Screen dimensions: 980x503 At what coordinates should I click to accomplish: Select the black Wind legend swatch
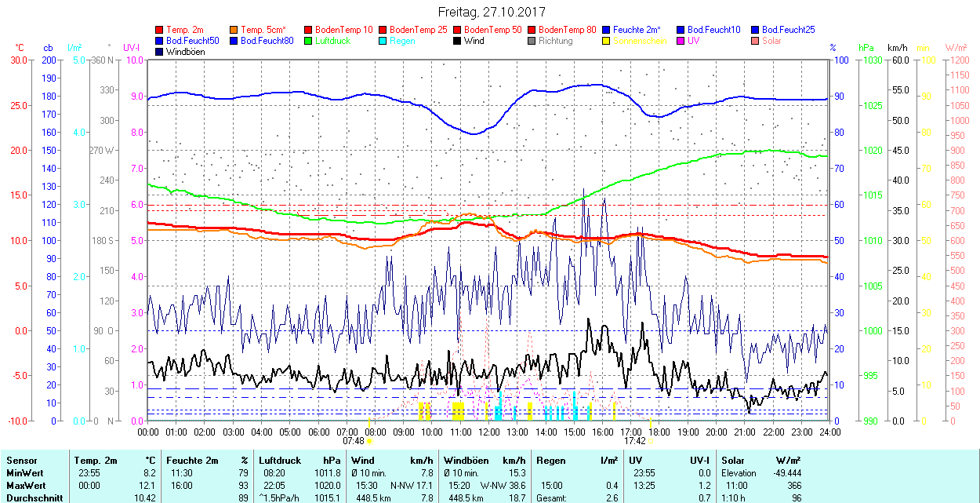point(458,41)
